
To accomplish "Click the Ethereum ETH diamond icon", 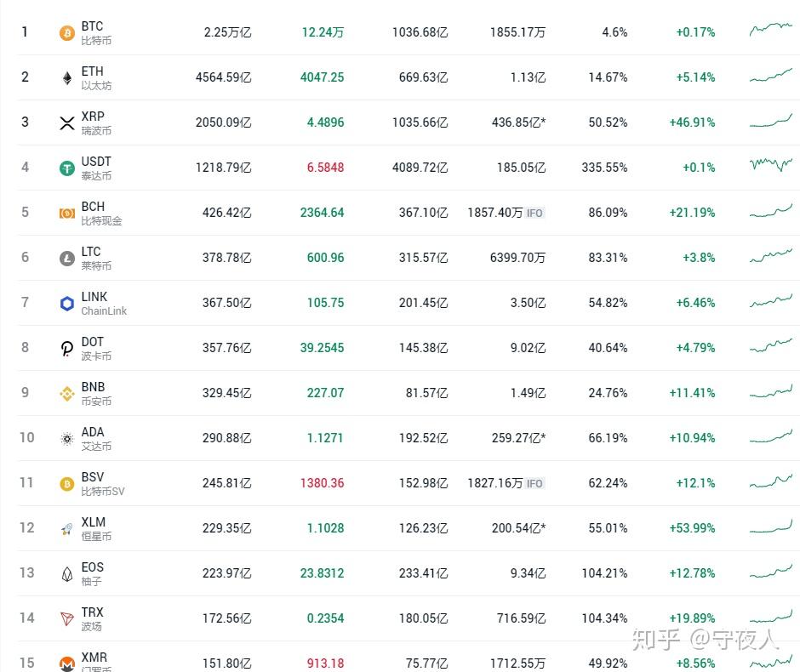I will point(66,78).
